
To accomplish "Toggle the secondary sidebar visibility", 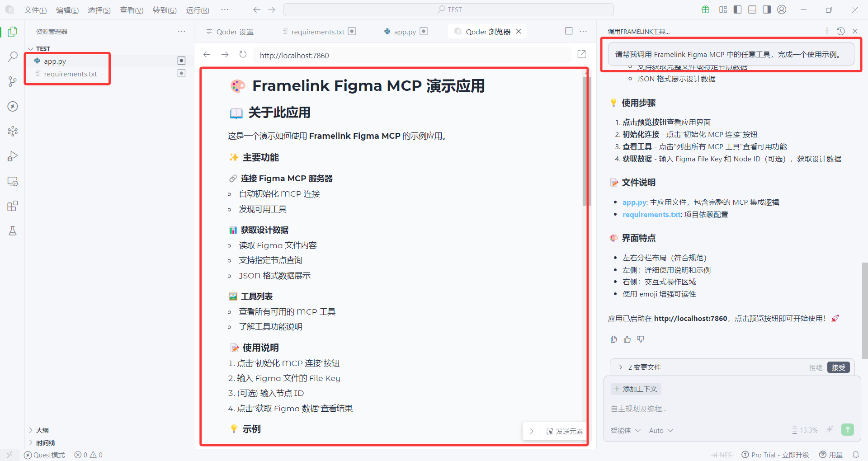I will click(x=767, y=9).
